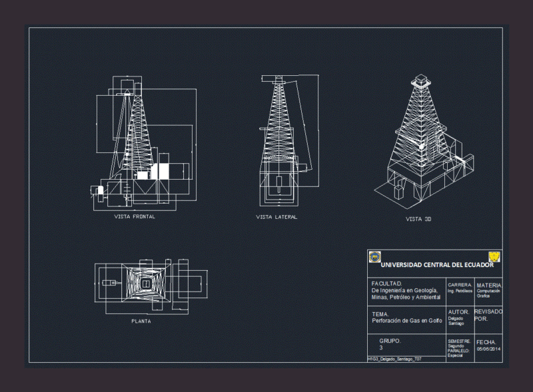The image size is (533, 392).
Task: Click 'Computación Grafica' text
Action: [x=488, y=294]
